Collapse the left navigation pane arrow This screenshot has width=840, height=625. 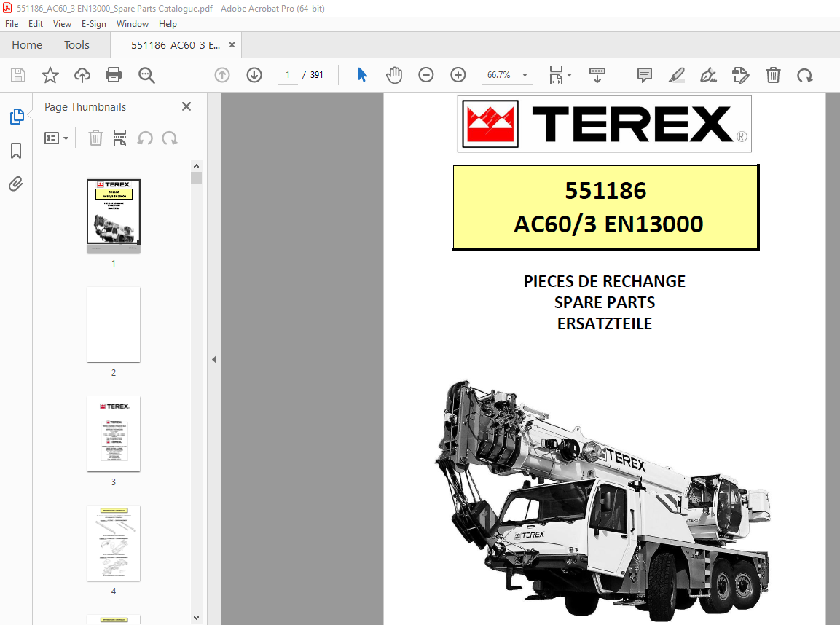[214, 359]
